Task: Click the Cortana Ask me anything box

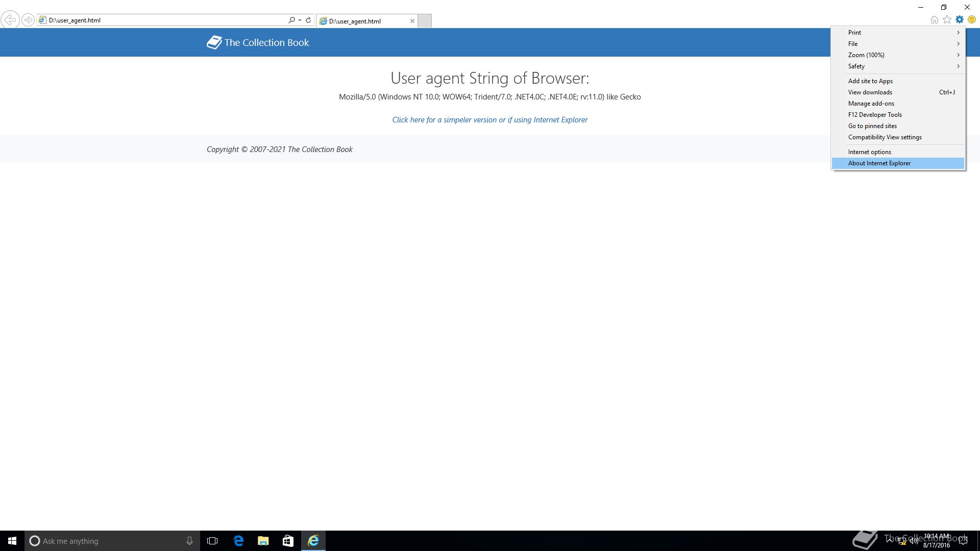Action: coord(112,541)
